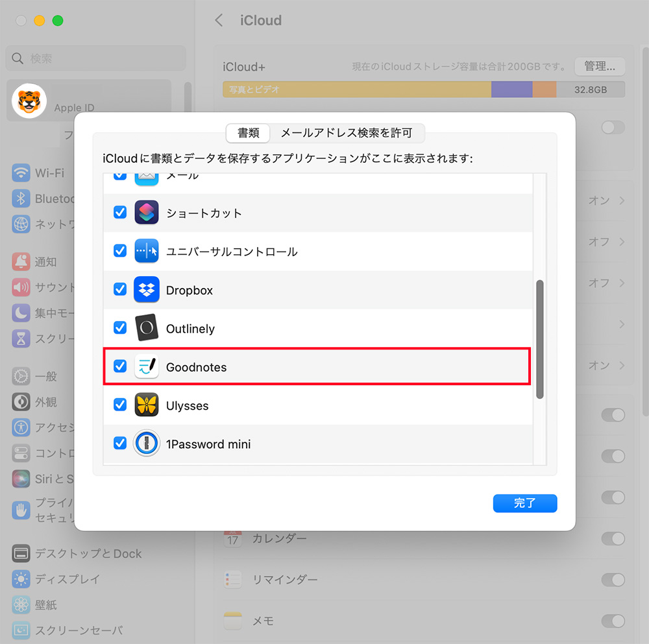Open 通知 notifications in sidebar
This screenshot has width=649, height=644.
point(35,262)
